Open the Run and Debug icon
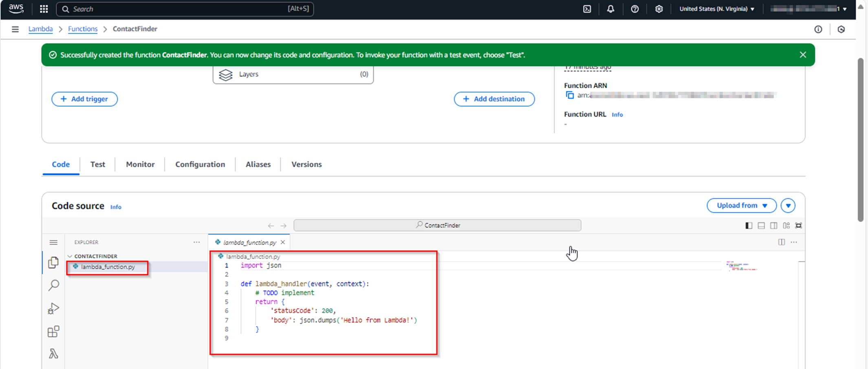The image size is (868, 369). (53, 308)
